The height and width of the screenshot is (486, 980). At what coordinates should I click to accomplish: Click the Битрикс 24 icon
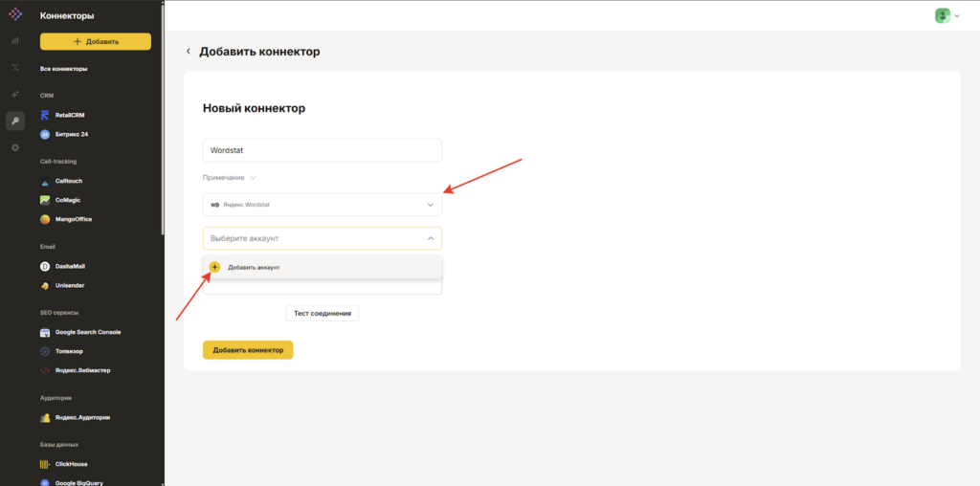coord(45,134)
